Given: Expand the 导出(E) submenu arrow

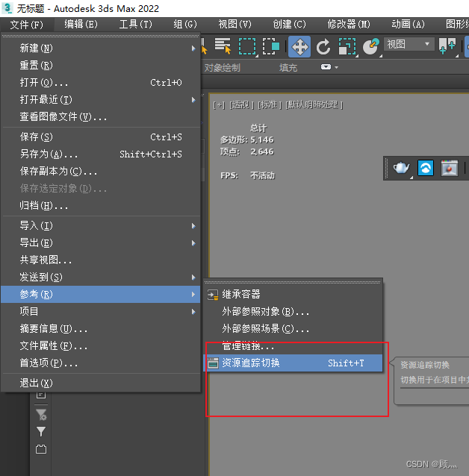Looking at the screenshot, I should click(193, 243).
